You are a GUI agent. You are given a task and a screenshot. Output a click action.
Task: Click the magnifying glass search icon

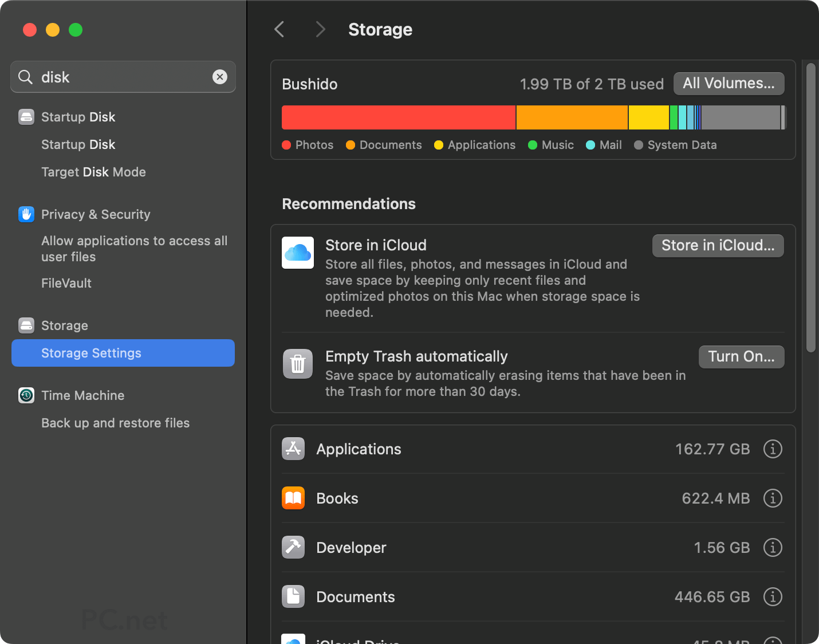25,77
